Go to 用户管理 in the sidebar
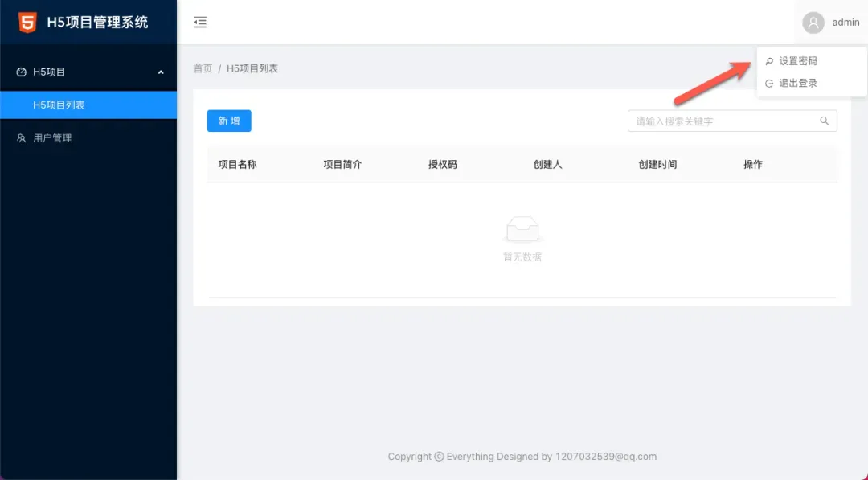This screenshot has height=480, width=868. [x=52, y=138]
